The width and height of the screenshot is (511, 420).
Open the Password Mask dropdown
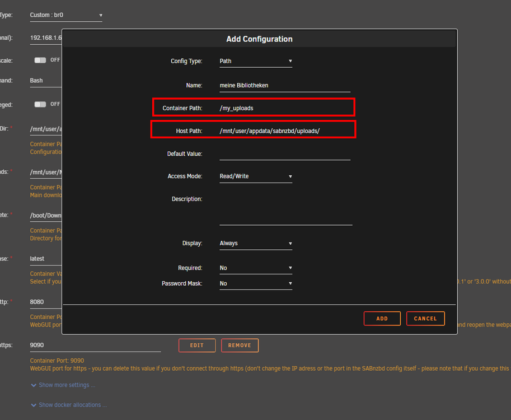[x=256, y=284]
